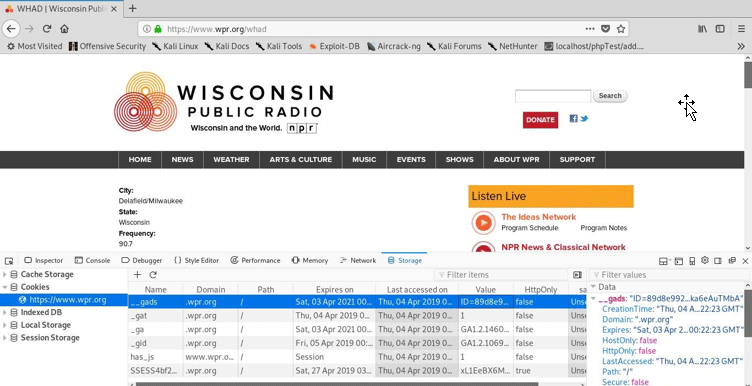Image resolution: width=752 pixels, height=386 pixels.
Task: Open NEWS in the WPR navigation bar
Action: pos(182,160)
